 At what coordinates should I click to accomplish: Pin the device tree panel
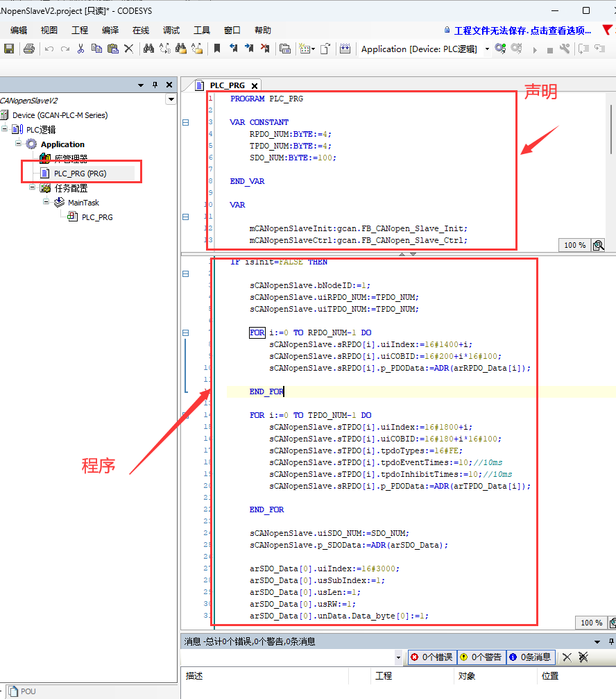155,85
